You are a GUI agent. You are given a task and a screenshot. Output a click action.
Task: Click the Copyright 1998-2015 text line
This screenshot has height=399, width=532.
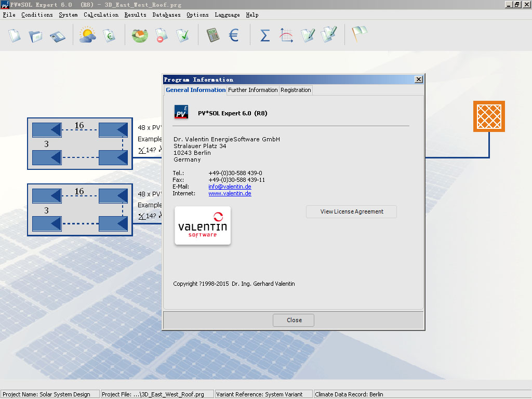point(234,284)
